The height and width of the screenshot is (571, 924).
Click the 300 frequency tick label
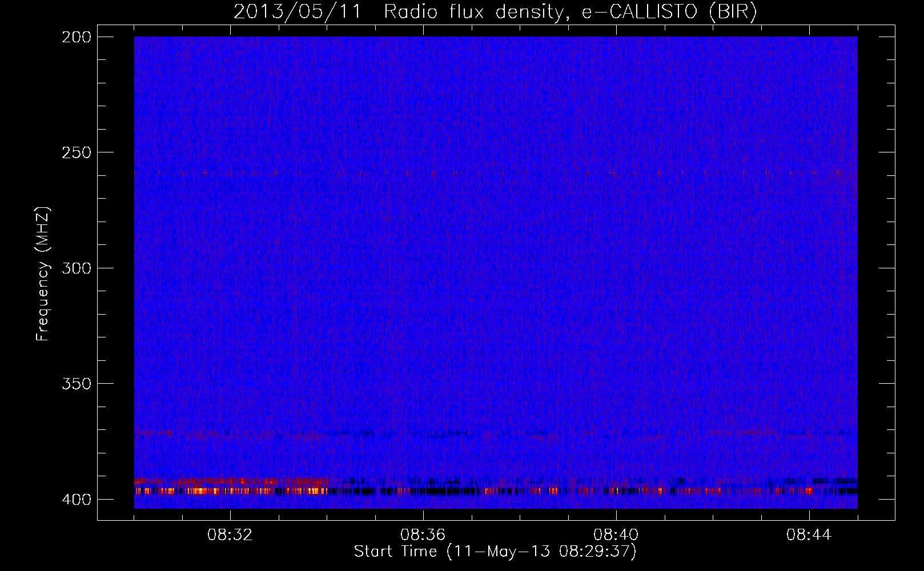click(x=76, y=268)
